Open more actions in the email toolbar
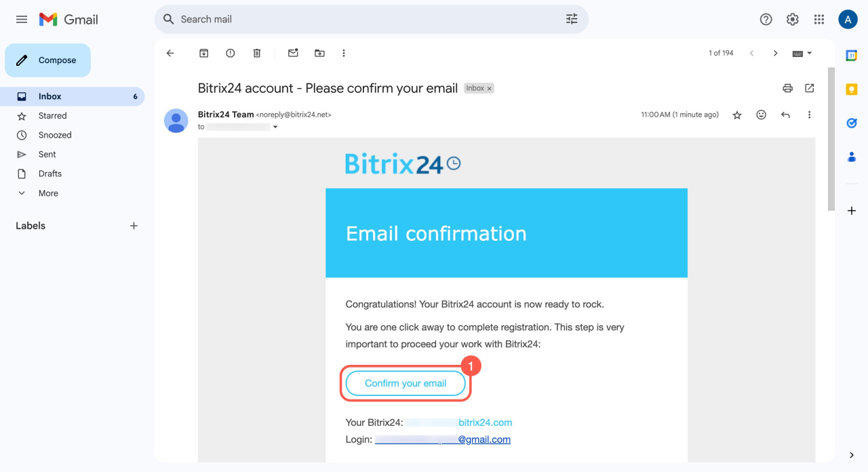This screenshot has height=472, width=868. tap(344, 53)
